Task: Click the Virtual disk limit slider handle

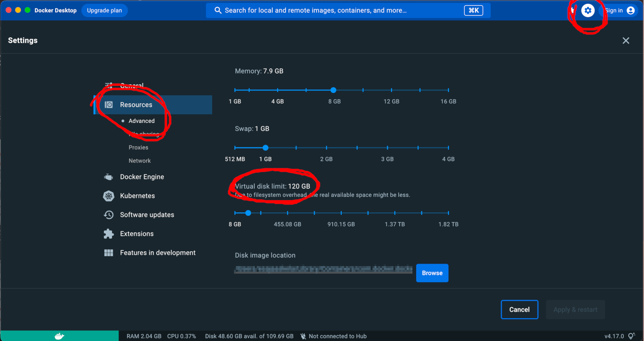Action: tap(248, 213)
